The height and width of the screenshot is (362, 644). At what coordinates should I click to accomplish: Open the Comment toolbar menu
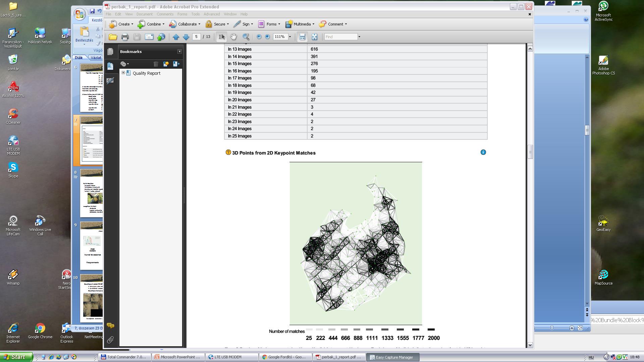(x=347, y=24)
